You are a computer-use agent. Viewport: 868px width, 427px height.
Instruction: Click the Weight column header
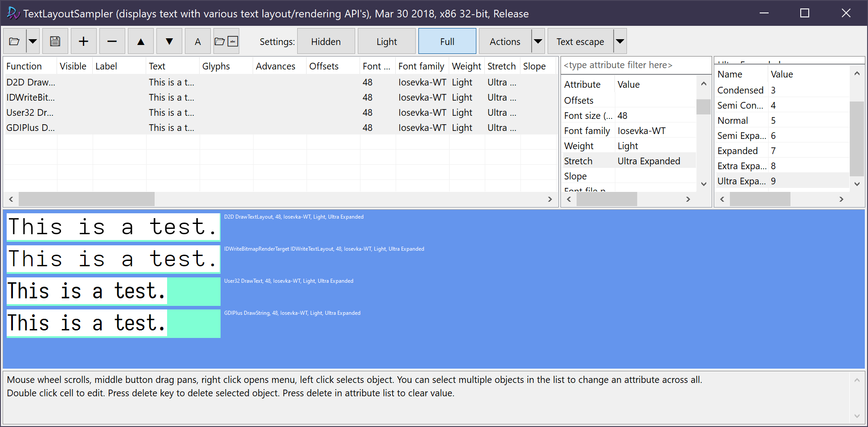[466, 65]
